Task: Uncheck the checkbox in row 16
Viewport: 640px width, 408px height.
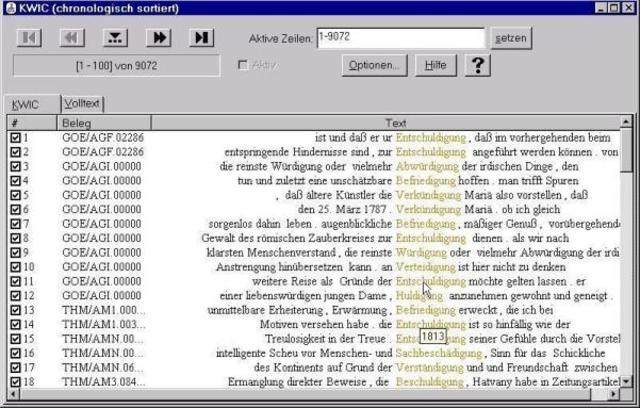Action: coord(15,353)
